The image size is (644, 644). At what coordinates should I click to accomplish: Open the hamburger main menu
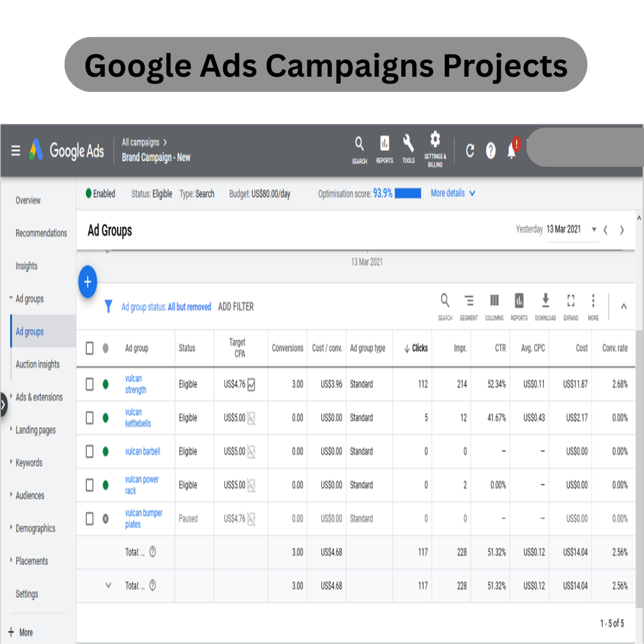pyautogui.click(x=16, y=151)
